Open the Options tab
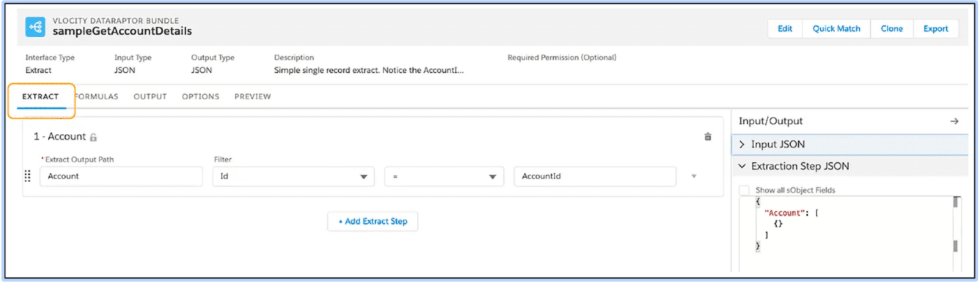This screenshot has height=282, width=980. point(200,97)
